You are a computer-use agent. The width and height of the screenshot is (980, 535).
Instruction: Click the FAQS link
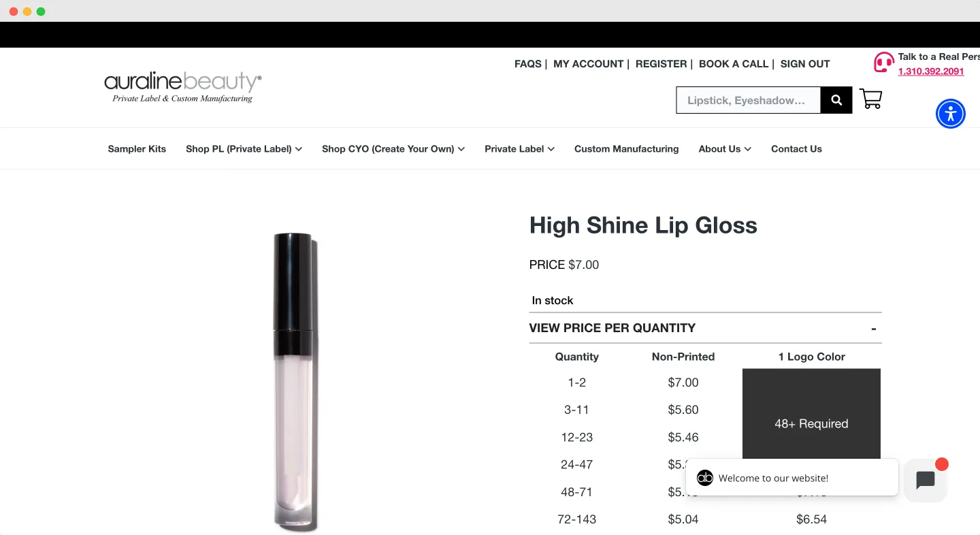click(x=528, y=64)
